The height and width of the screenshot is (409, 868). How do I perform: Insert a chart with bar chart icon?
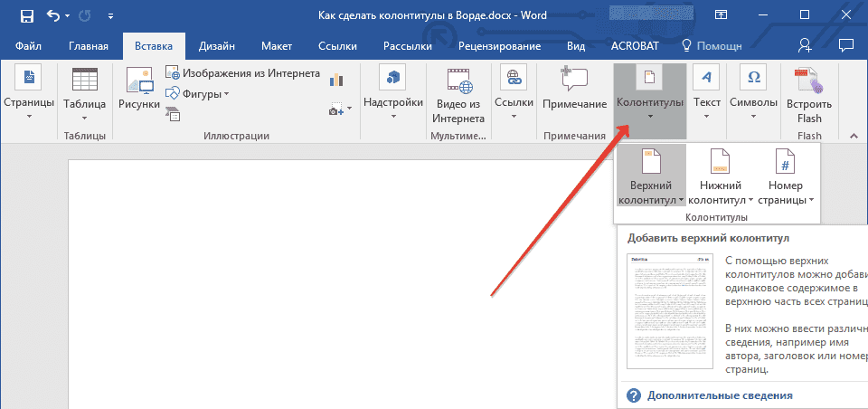[x=336, y=80]
